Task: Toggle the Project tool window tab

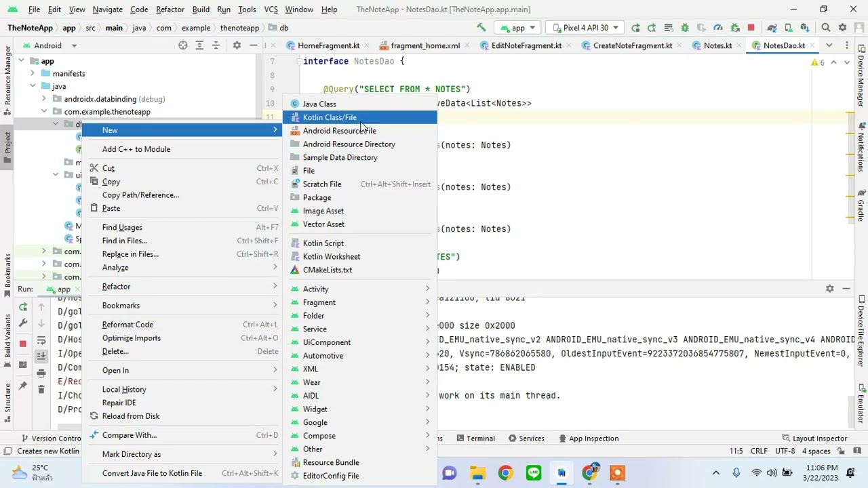Action: (7, 146)
